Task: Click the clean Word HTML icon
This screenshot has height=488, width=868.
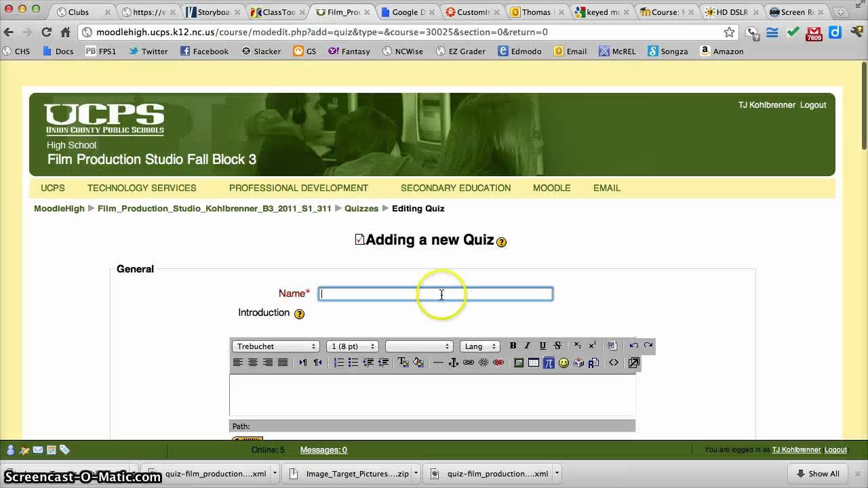Action: coord(612,346)
